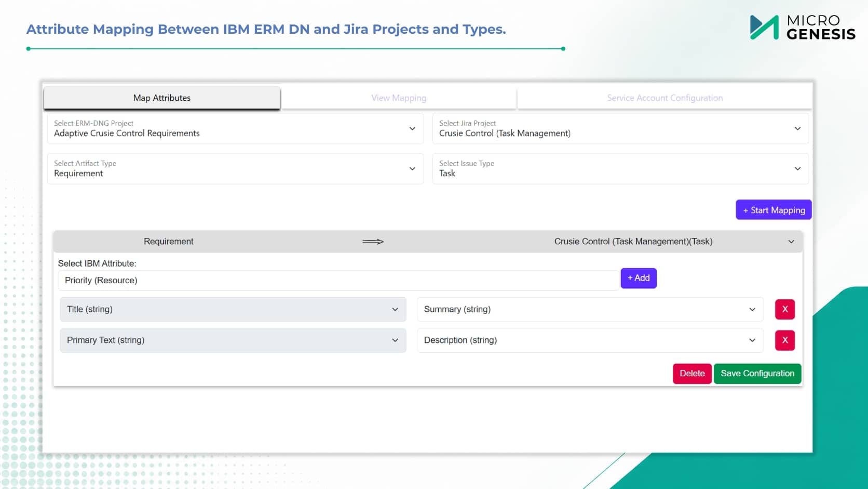Screen dimensions: 868x489
Task: Open the Select Issue Type dropdown
Action: (620, 168)
